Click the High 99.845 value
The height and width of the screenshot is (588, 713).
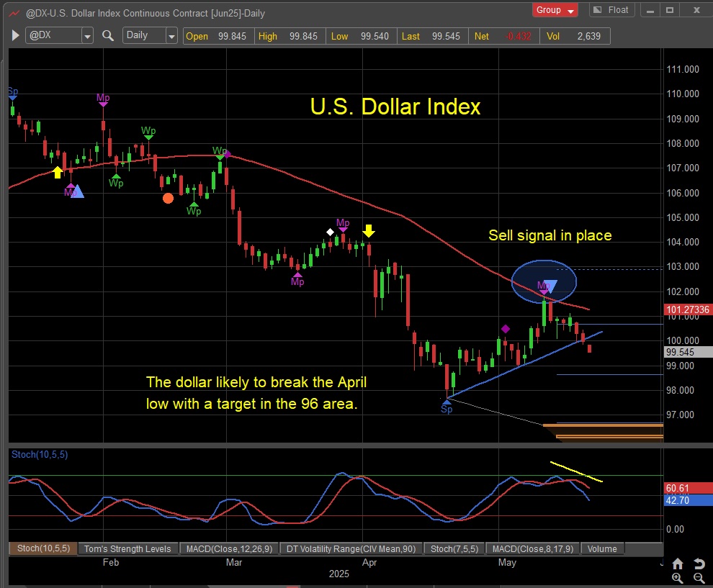click(303, 36)
